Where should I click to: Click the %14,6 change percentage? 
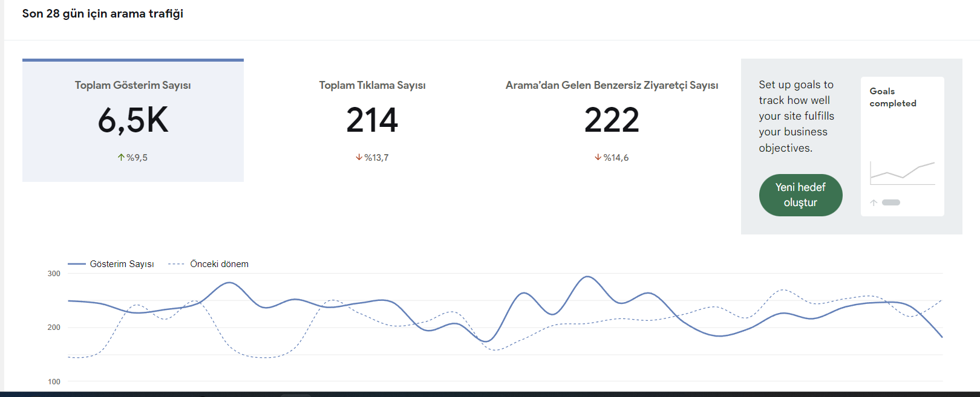[616, 158]
